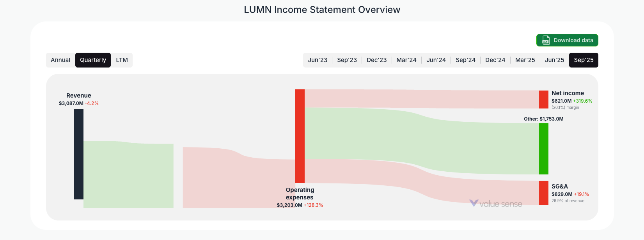
Task: Click the red SG&A node bar
Action: click(x=544, y=193)
